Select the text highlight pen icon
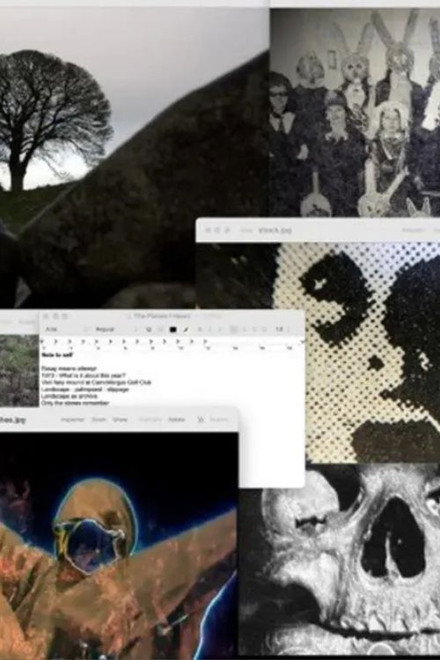Screen dimensions: 440x660 pos(186,330)
